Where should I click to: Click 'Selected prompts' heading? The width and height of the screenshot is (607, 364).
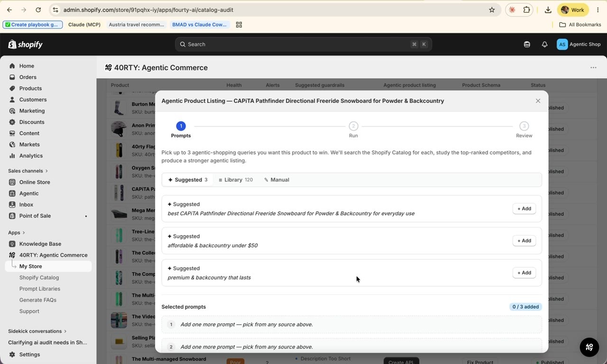tap(184, 307)
